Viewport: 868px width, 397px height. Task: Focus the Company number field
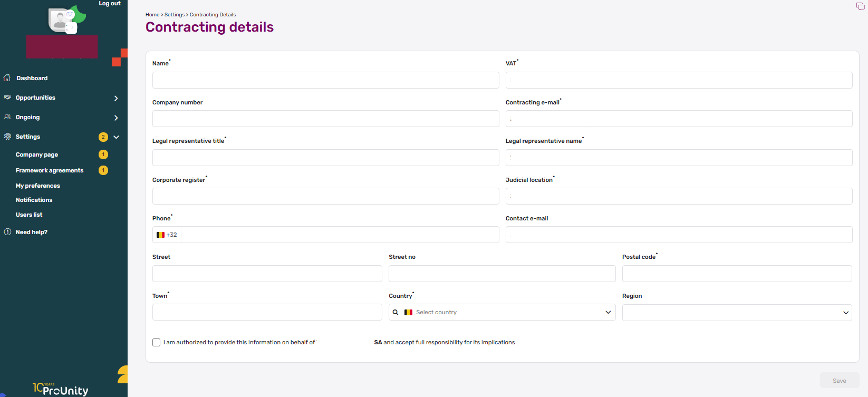(x=326, y=119)
